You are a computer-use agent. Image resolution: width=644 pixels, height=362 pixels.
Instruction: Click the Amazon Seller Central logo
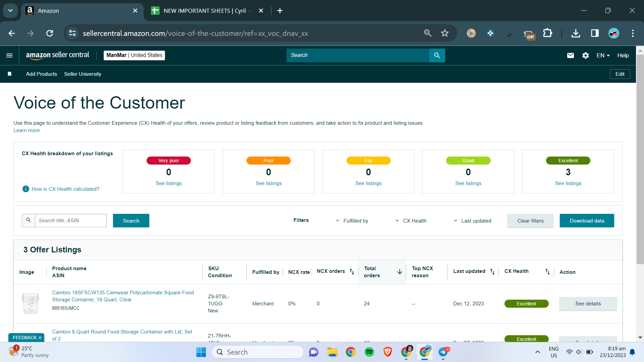click(x=58, y=55)
